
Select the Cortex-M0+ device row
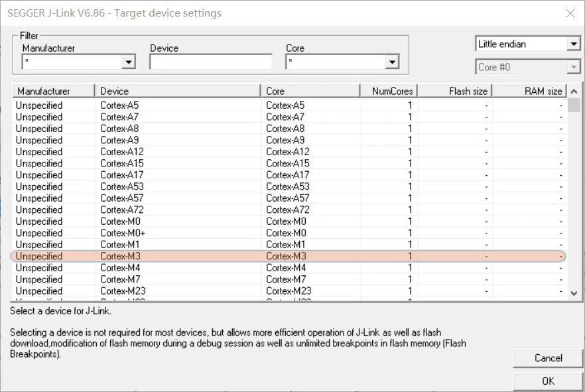pyautogui.click(x=289, y=233)
